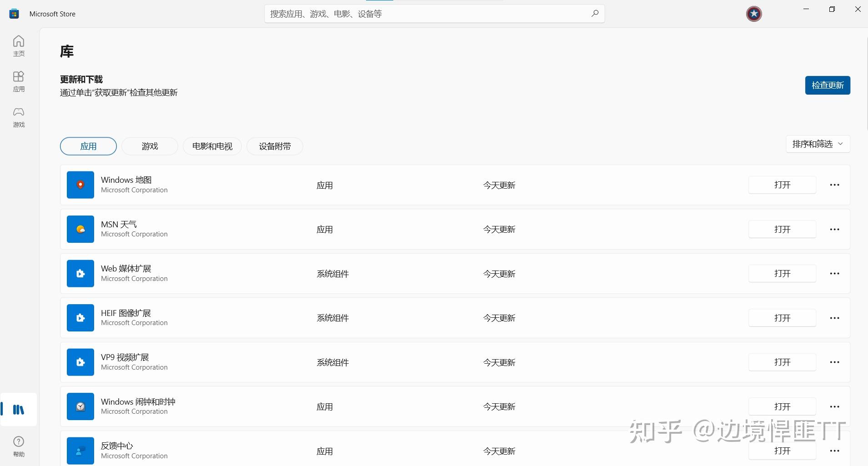Click the search magnifier icon
868x466 pixels.
tap(595, 14)
